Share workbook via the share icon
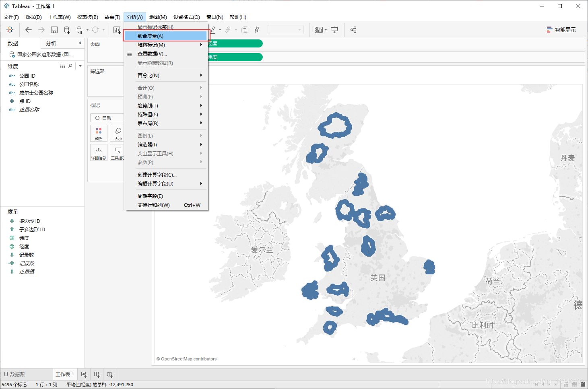 353,30
